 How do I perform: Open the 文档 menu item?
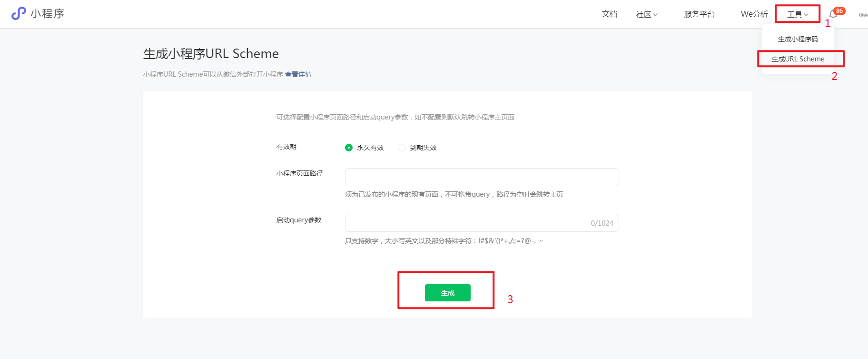609,14
